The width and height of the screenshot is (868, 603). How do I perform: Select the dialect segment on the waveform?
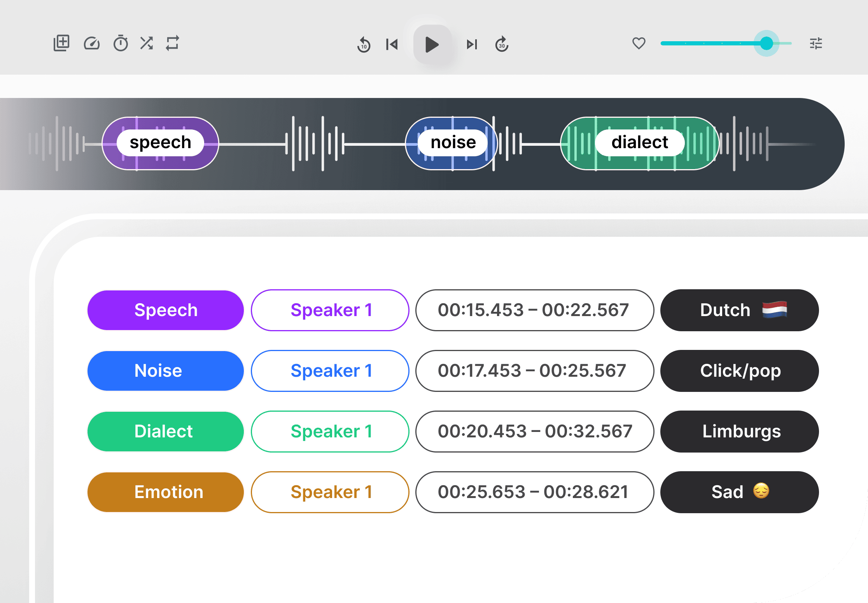640,143
